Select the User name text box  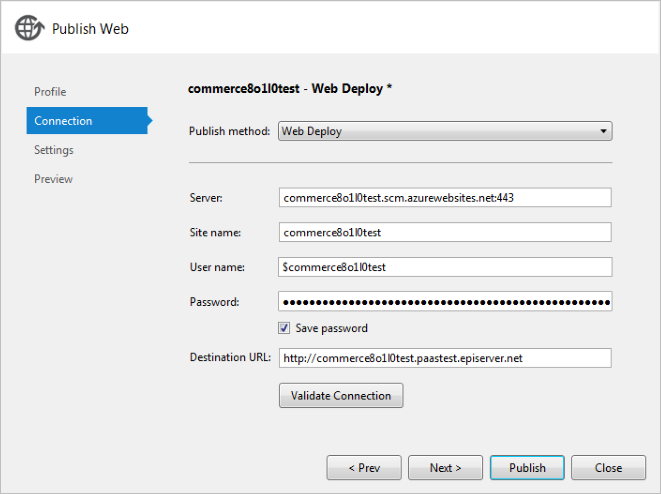click(x=445, y=267)
